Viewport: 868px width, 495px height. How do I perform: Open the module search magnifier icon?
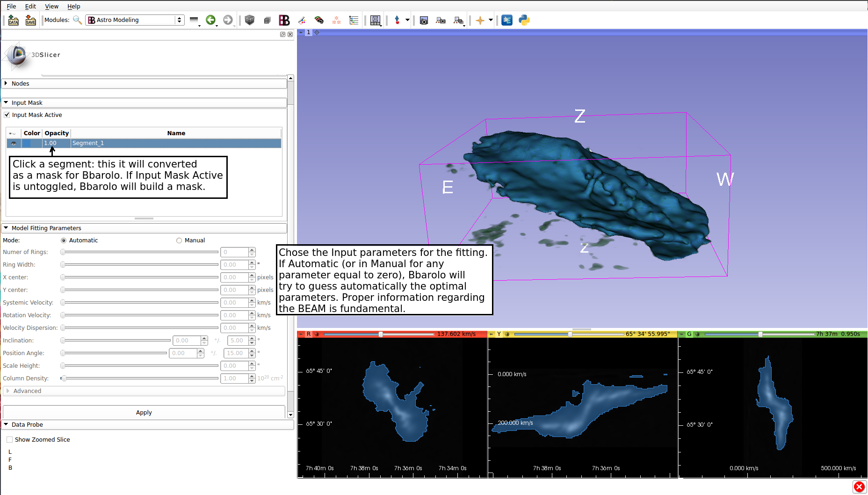pyautogui.click(x=77, y=20)
